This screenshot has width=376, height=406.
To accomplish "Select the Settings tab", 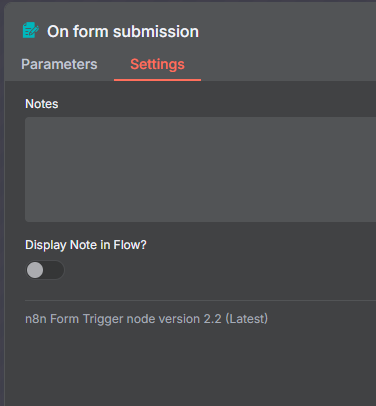I will pyautogui.click(x=157, y=64).
